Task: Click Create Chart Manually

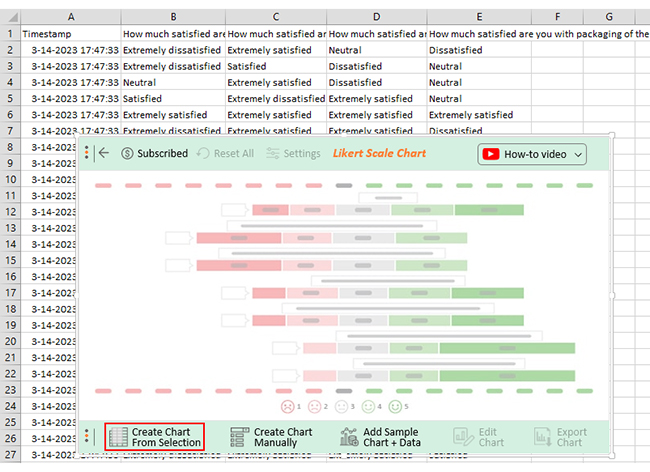Action: pyautogui.click(x=272, y=437)
